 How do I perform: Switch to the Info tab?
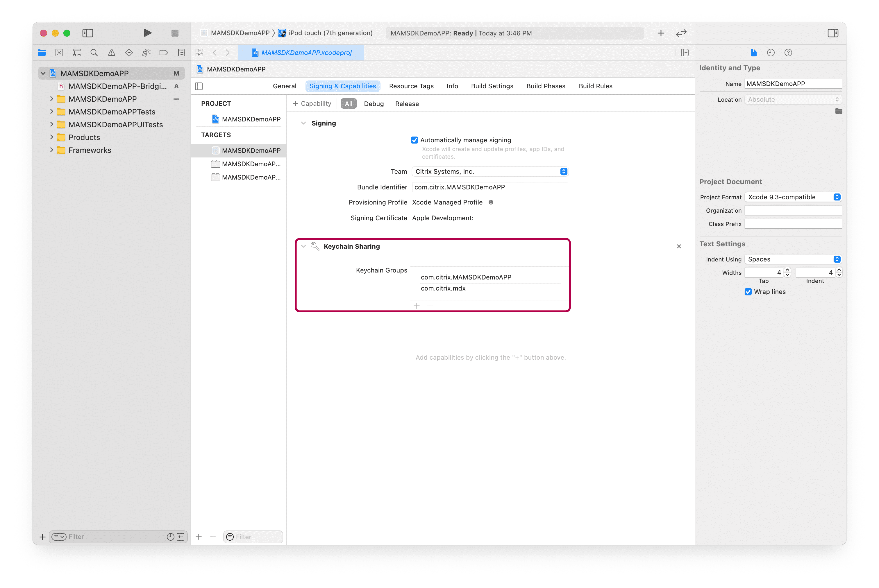pos(452,86)
